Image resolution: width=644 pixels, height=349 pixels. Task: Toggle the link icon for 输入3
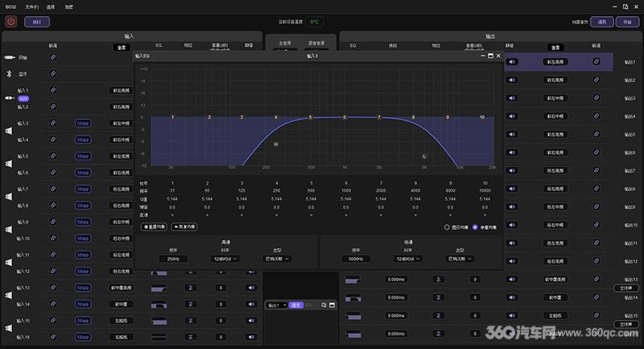pyautogui.click(x=53, y=123)
